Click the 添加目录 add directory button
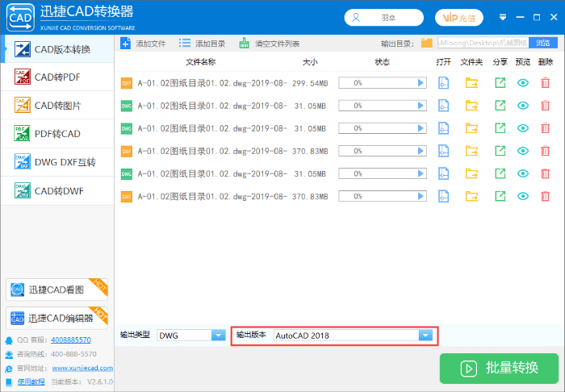565x392 pixels. 202,44
